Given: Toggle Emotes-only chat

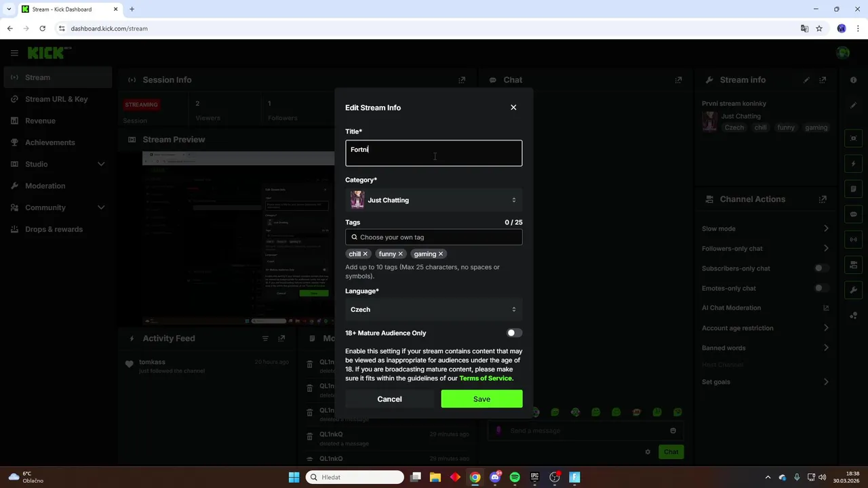Looking at the screenshot, I should click(821, 288).
